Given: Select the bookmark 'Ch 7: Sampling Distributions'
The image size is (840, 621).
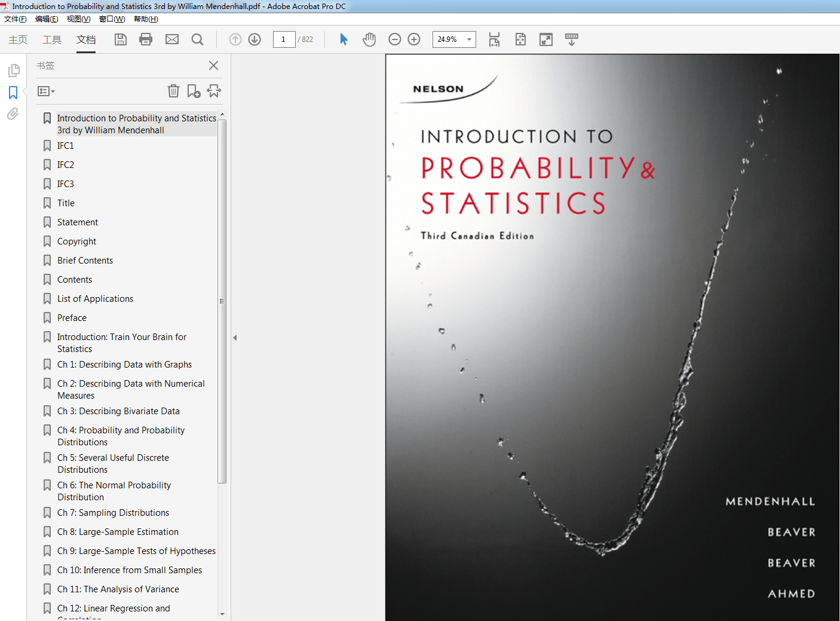Looking at the screenshot, I should (113, 512).
